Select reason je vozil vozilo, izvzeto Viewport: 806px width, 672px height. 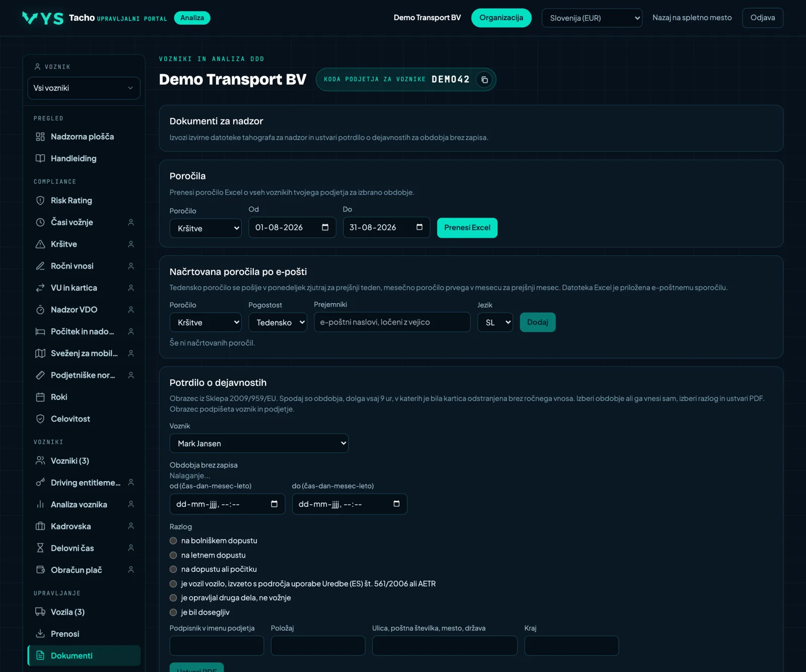pyautogui.click(x=173, y=584)
